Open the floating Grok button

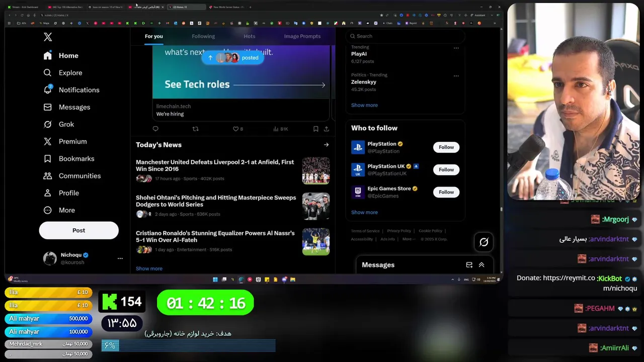click(x=484, y=242)
